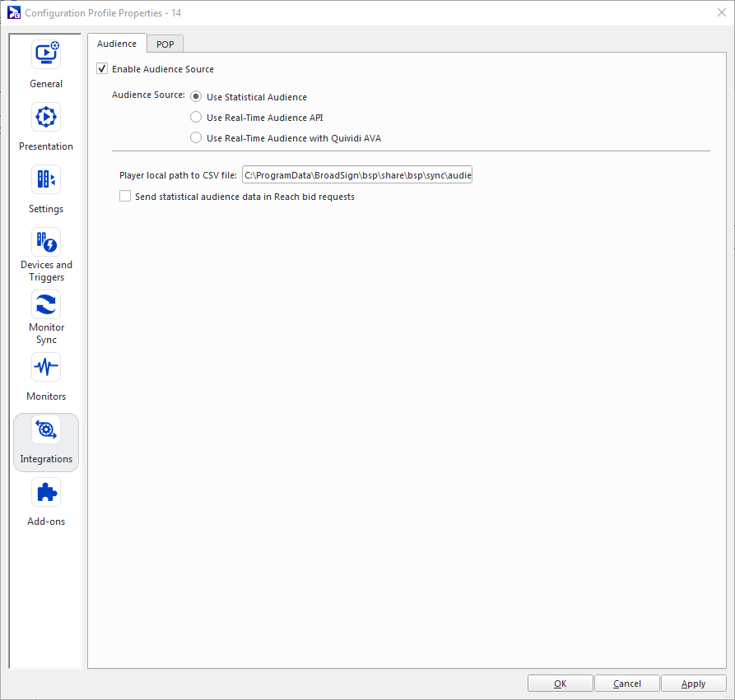Viewport: 735px width, 700px height.
Task: Click the CSV file path field
Action: click(357, 175)
